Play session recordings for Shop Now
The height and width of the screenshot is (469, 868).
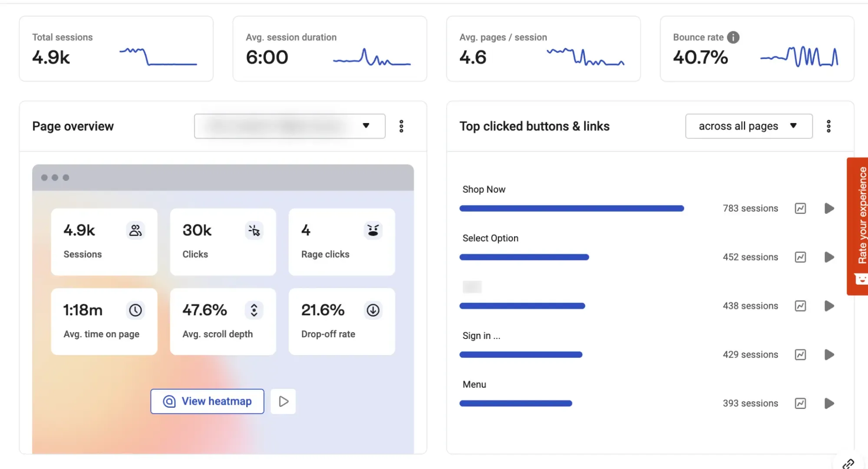click(x=829, y=209)
